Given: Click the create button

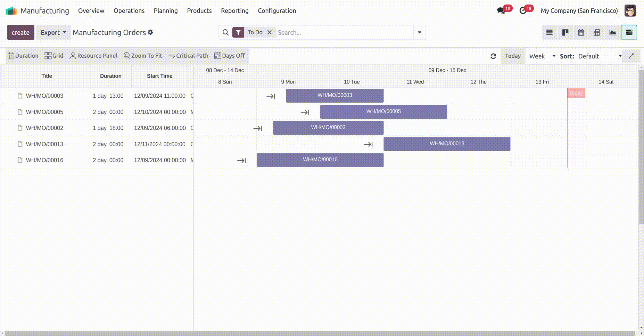Looking at the screenshot, I should pos(20,32).
